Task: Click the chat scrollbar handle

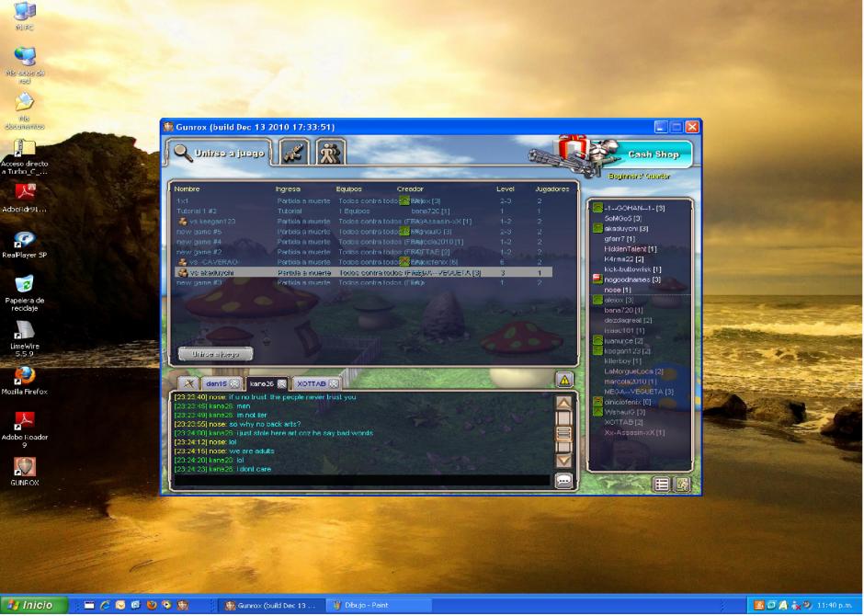Action: coord(564,432)
